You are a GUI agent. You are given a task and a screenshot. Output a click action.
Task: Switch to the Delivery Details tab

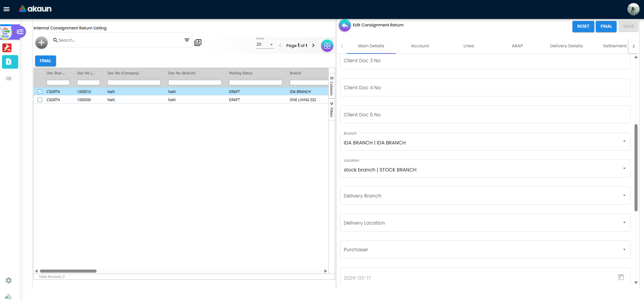(x=566, y=46)
